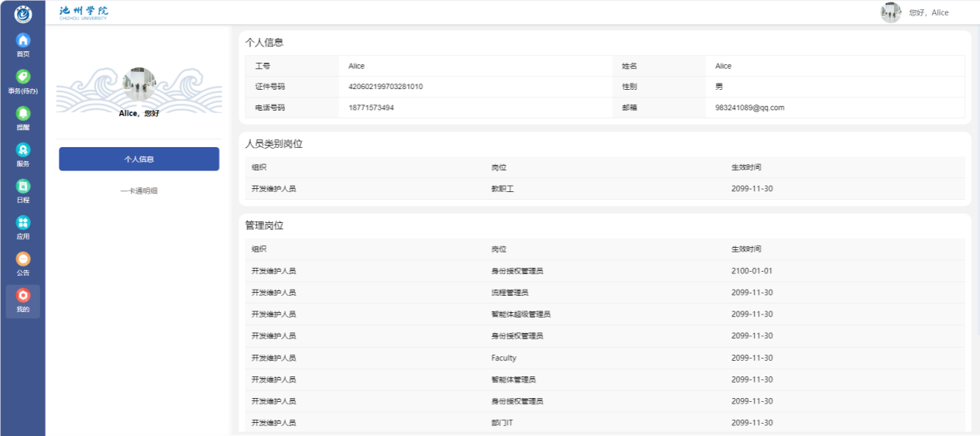The image size is (980, 436).
Task: Click the 教职工 row in 人员类别岗位 table
Action: [x=502, y=189]
